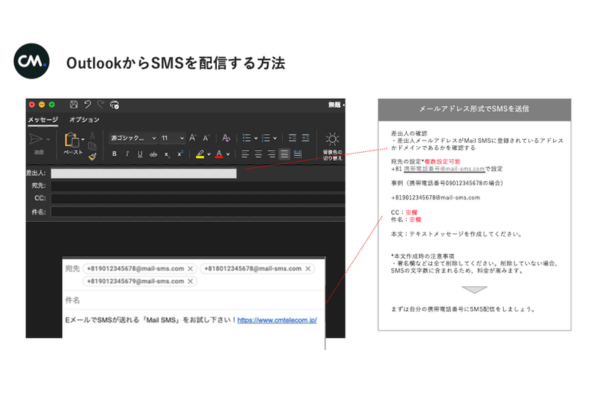Remove the first recipient +819012345678 chip

coord(190,268)
